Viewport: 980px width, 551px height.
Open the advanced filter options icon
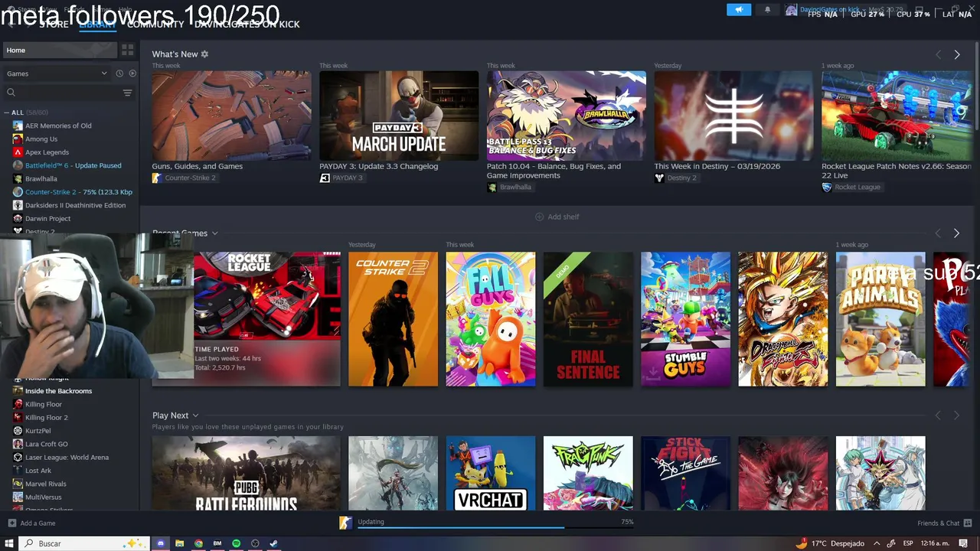(128, 93)
